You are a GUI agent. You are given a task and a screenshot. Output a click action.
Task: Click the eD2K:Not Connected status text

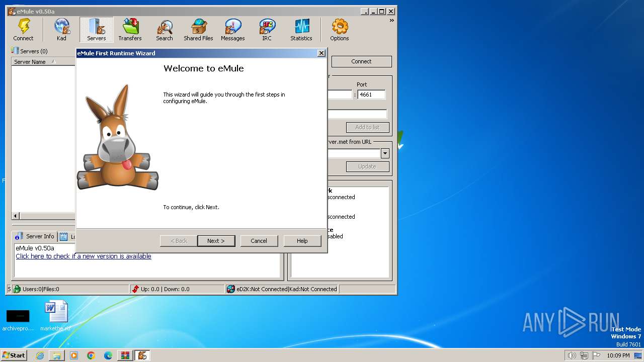tap(262, 289)
